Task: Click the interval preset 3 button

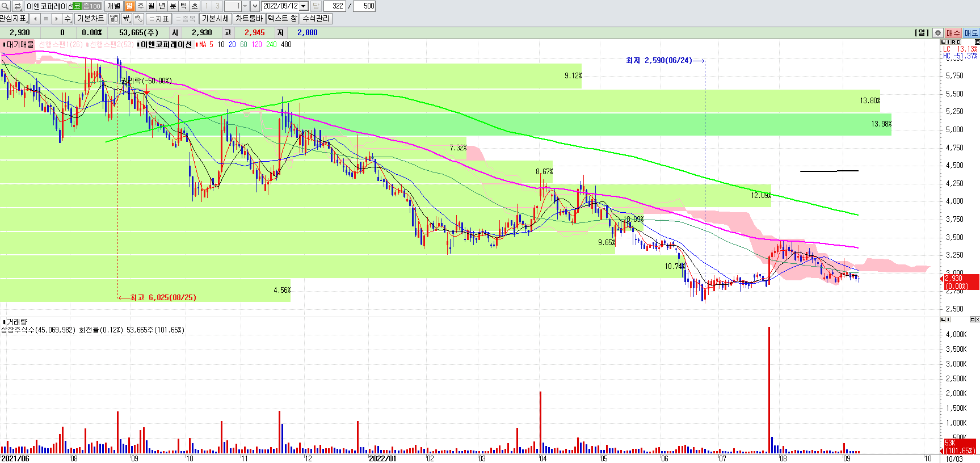Action: coord(217,6)
